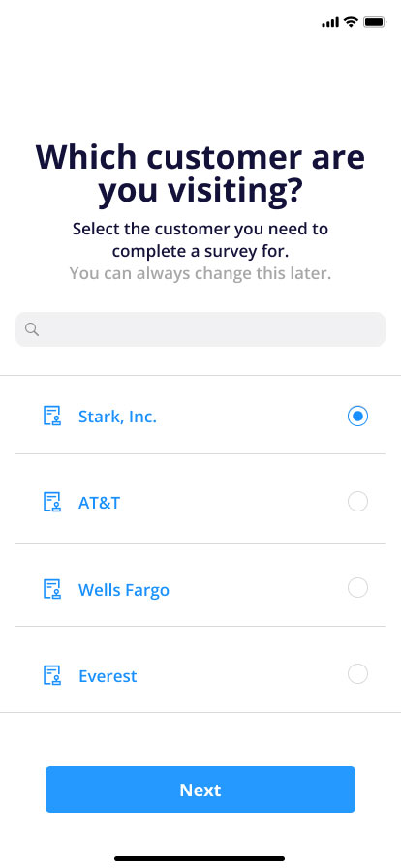Tap the battery indicator icon
This screenshot has width=401, height=868.
click(375, 22)
